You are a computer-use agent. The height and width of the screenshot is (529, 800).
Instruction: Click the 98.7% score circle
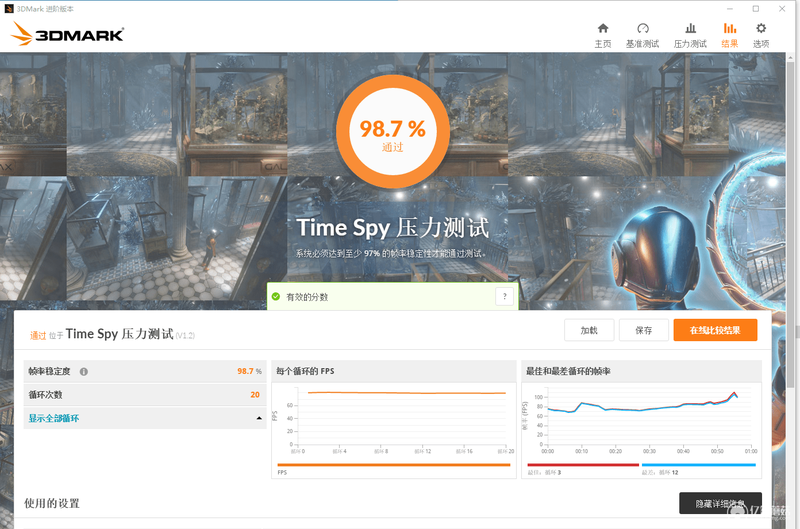coord(393,132)
